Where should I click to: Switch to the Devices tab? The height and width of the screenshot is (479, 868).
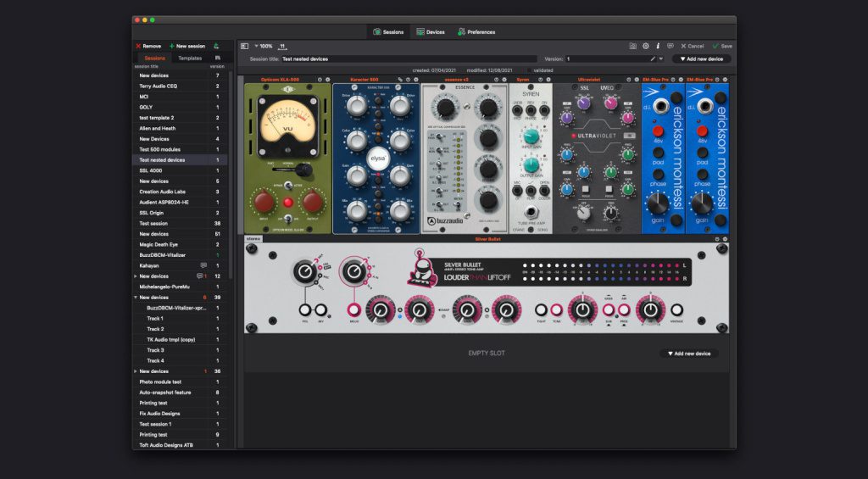(431, 32)
